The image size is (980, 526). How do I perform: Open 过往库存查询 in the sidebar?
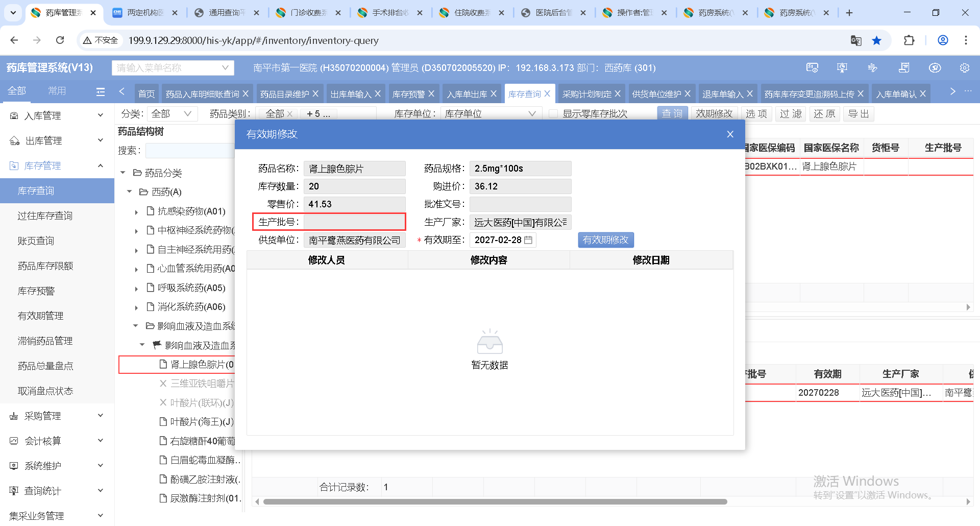pos(57,216)
